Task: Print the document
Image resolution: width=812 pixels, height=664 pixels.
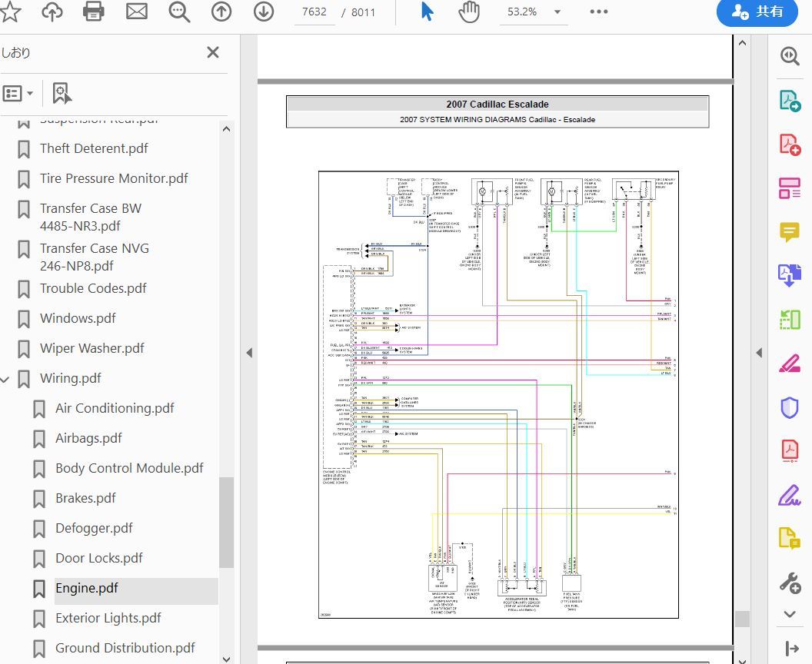Action: [94, 12]
